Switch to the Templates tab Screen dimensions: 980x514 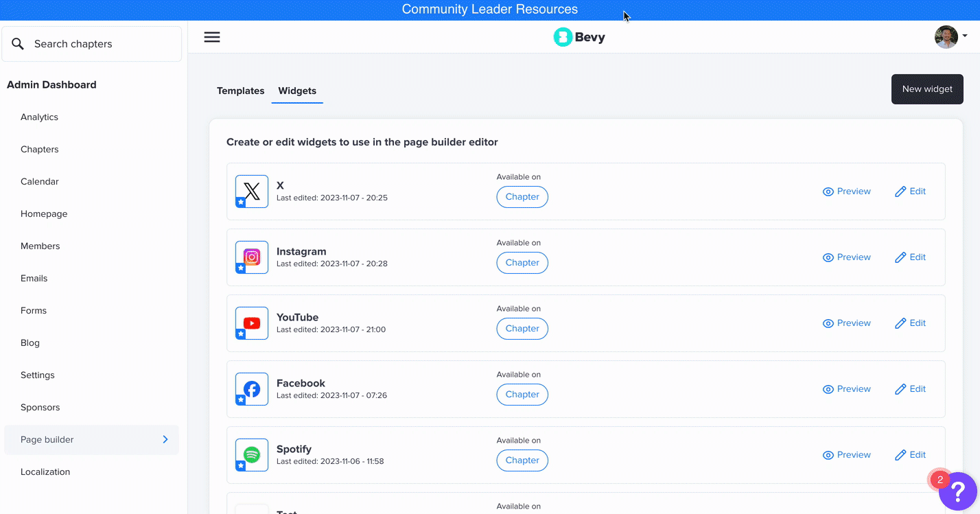pyautogui.click(x=240, y=91)
